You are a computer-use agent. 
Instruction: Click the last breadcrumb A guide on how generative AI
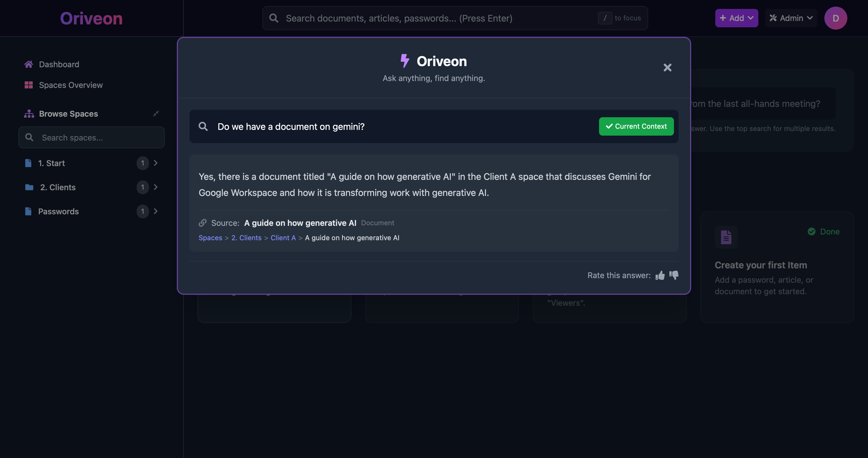coord(352,238)
